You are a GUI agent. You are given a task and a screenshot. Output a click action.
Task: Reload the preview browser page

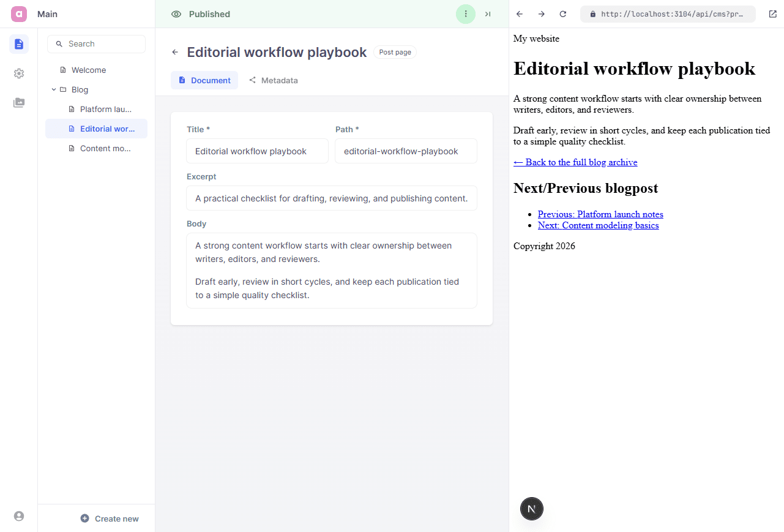pyautogui.click(x=563, y=14)
